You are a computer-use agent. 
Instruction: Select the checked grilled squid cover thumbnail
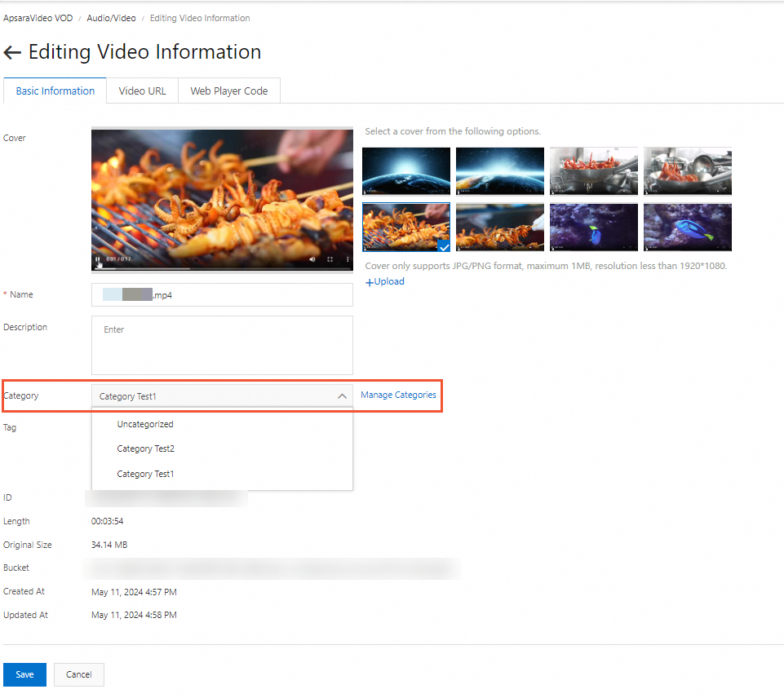pos(406,227)
